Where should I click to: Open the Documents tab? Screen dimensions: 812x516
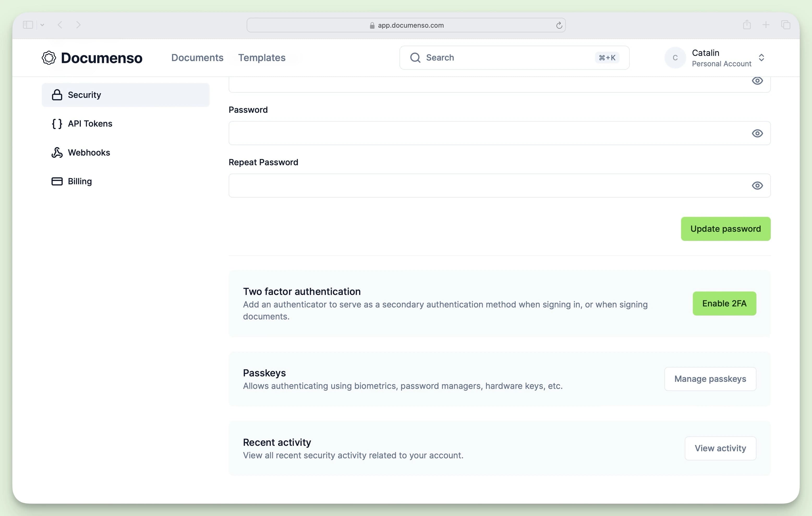(198, 57)
